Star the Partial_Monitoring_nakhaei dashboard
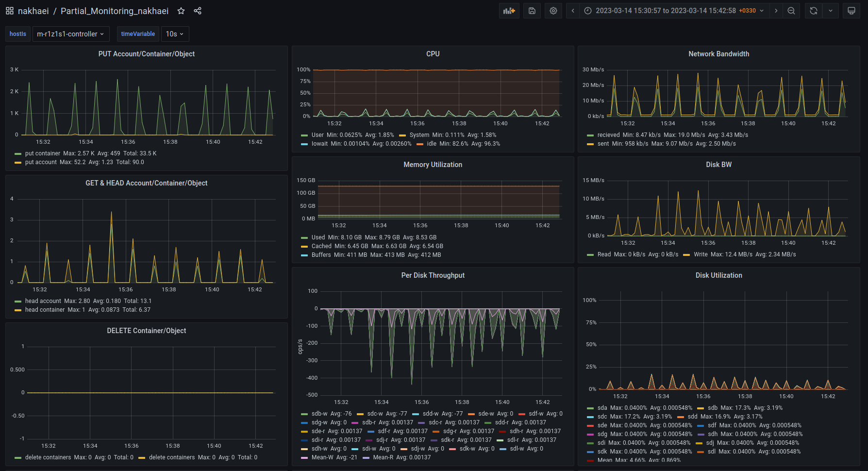Image resolution: width=868 pixels, height=471 pixels. [x=181, y=11]
